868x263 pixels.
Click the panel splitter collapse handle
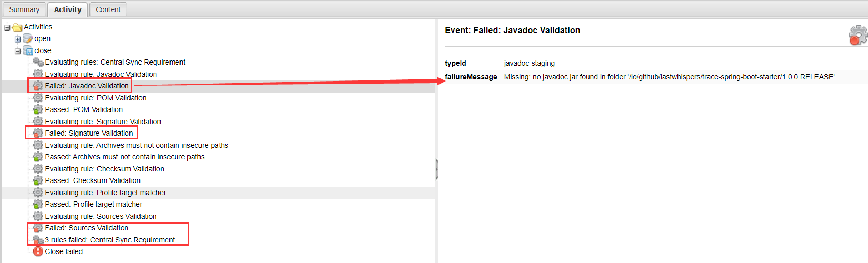pos(437,169)
